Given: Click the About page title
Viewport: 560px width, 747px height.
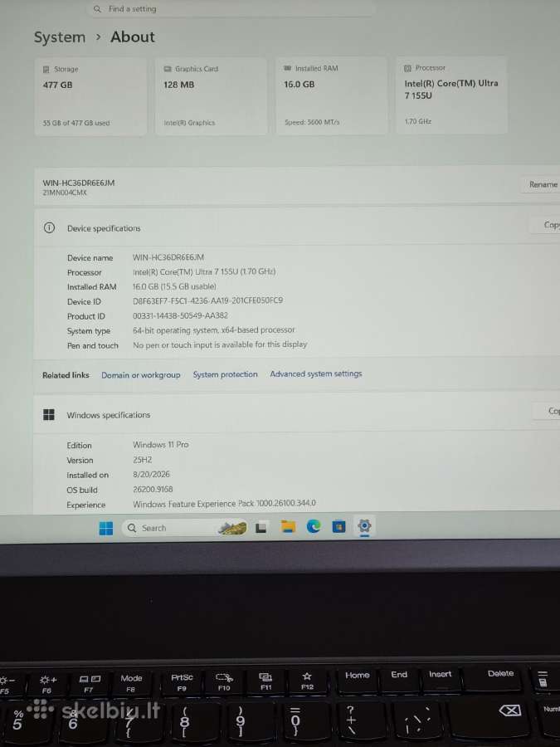Looking at the screenshot, I should (133, 37).
